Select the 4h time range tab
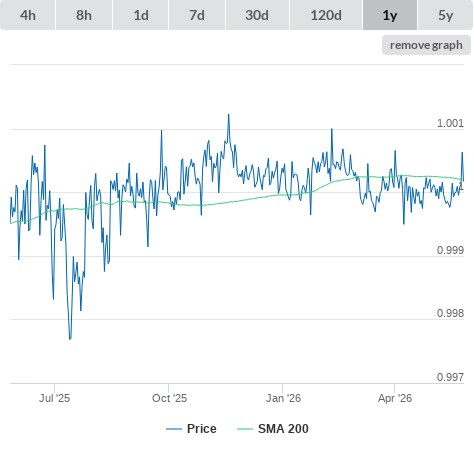The width and height of the screenshot is (474, 455). click(28, 15)
